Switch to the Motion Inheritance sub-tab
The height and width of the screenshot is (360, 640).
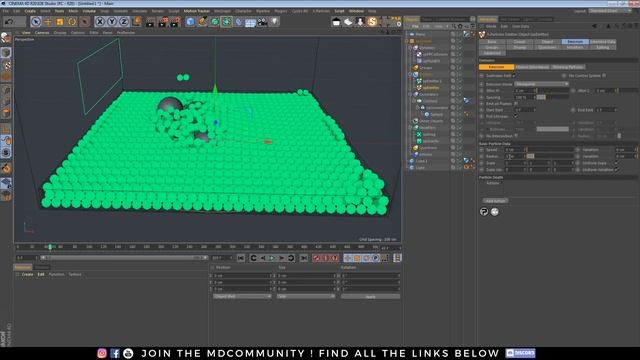[x=532, y=67]
